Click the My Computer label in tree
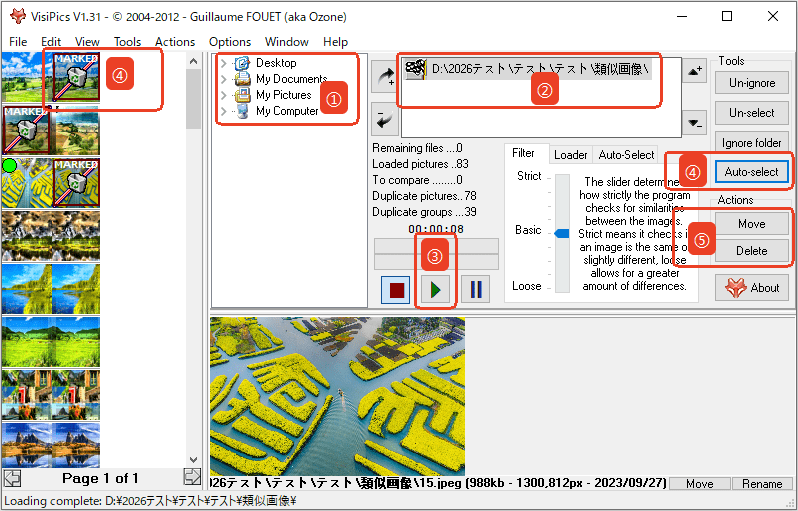 click(x=287, y=111)
